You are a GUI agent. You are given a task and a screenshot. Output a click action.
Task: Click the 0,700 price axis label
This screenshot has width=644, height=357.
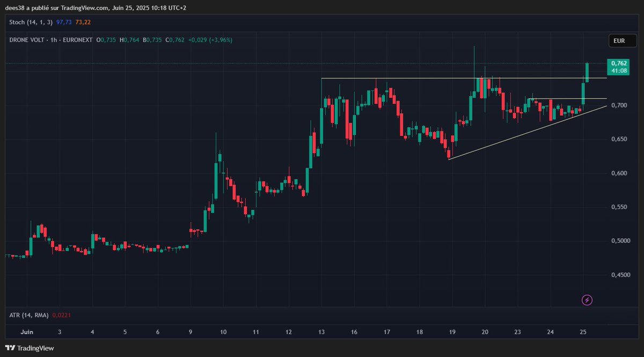[619, 105]
